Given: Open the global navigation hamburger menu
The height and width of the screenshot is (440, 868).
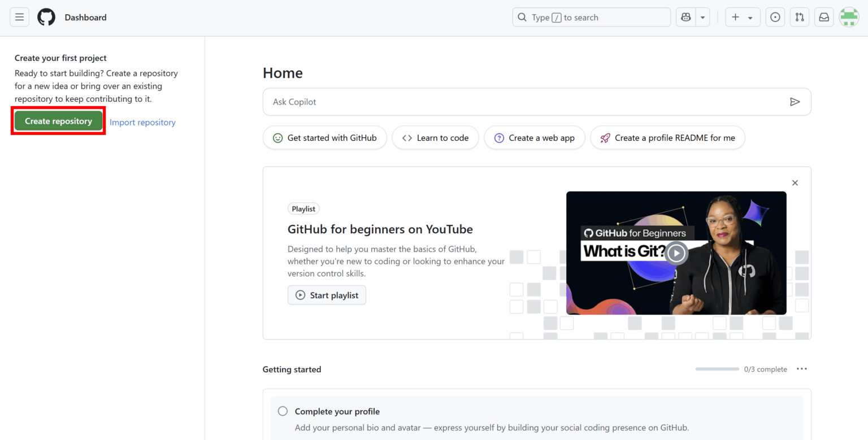Looking at the screenshot, I should [x=19, y=17].
